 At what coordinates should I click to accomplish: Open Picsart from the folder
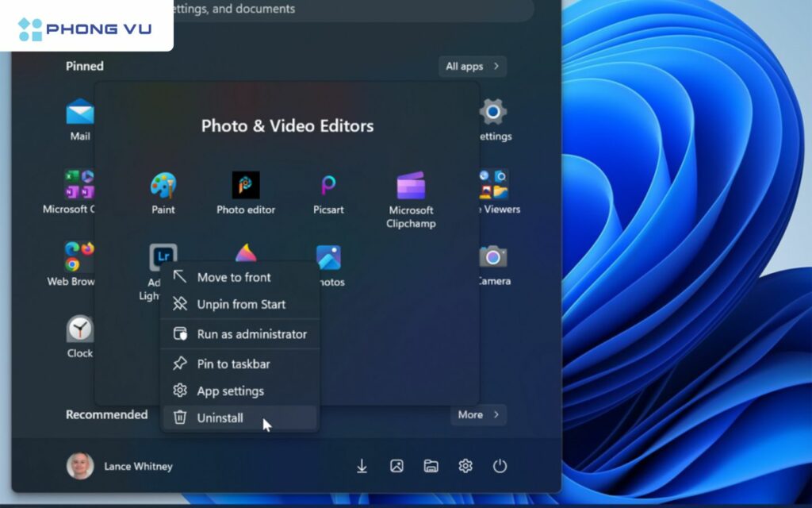(x=328, y=186)
